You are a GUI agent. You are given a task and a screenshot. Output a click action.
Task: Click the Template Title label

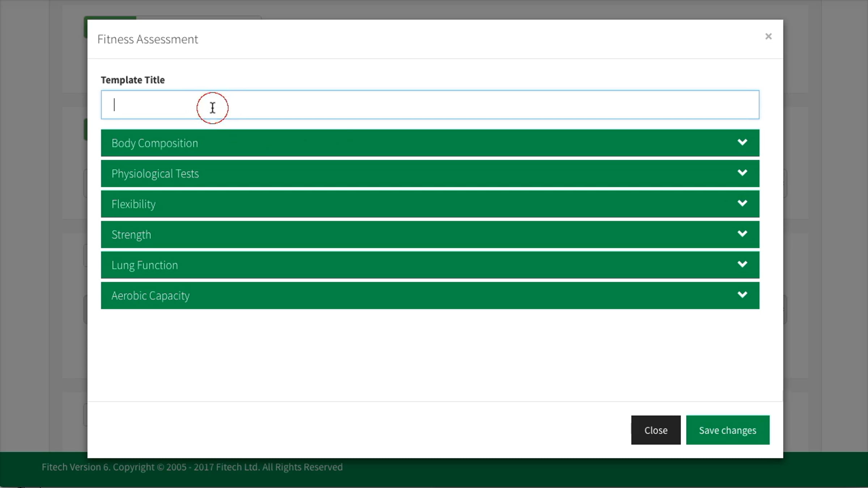[x=133, y=80]
